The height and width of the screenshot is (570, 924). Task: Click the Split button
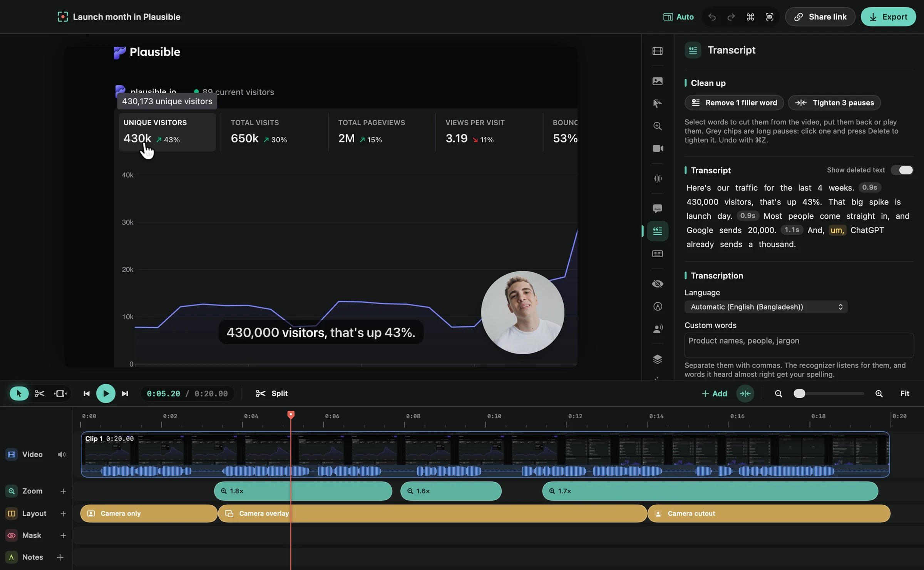(272, 393)
